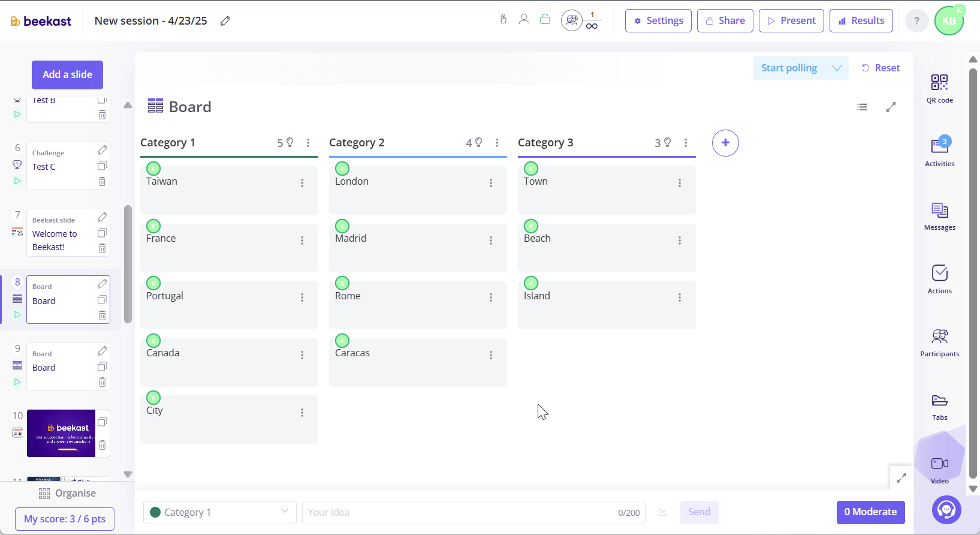
Task: Duplicate the Welcome to Beekast slide
Action: pos(102,233)
